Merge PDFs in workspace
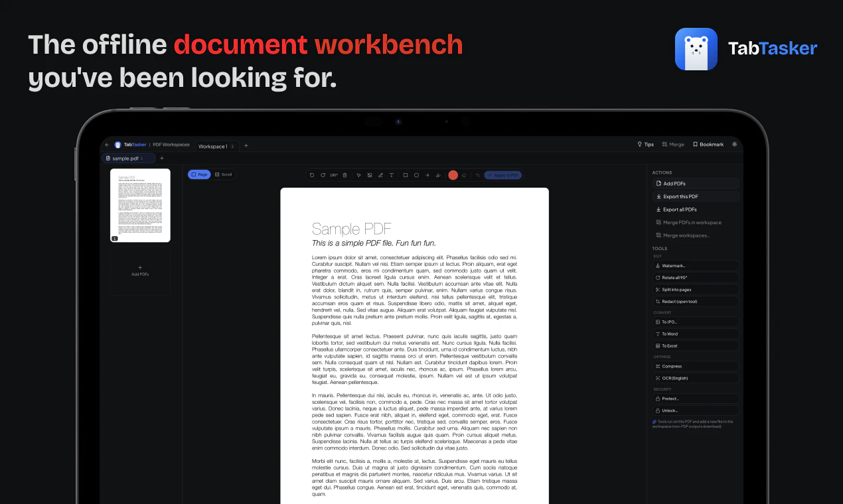 696,223
